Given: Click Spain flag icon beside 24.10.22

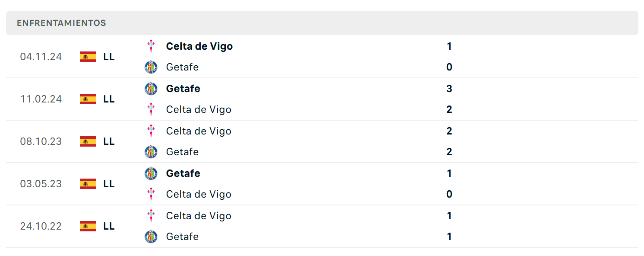Looking at the screenshot, I should [x=88, y=226].
